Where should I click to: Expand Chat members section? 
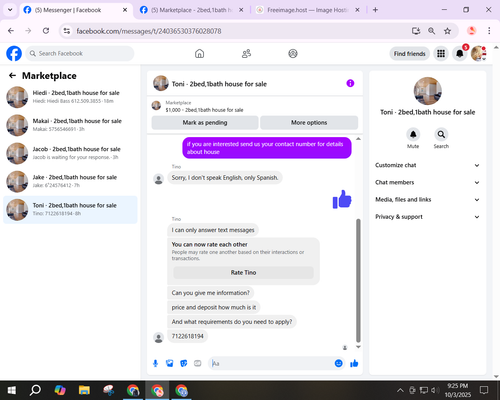pyautogui.click(x=428, y=182)
